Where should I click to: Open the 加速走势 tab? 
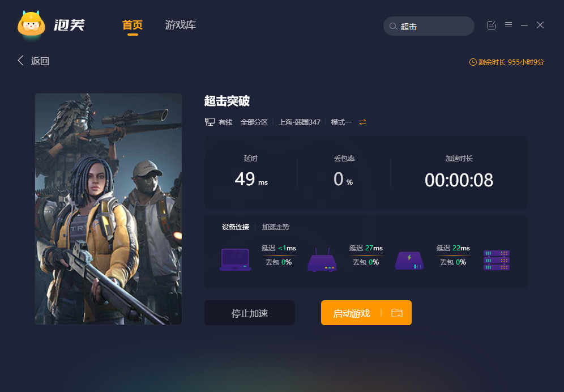point(276,227)
